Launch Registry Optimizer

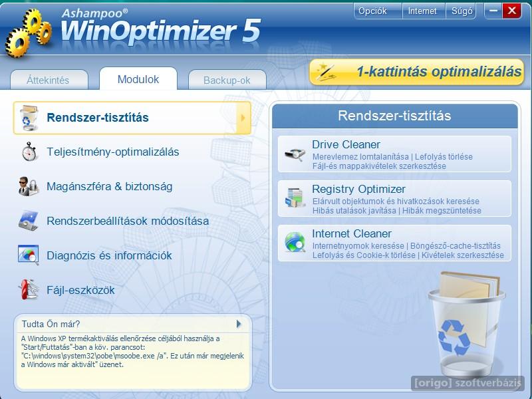[394, 198]
